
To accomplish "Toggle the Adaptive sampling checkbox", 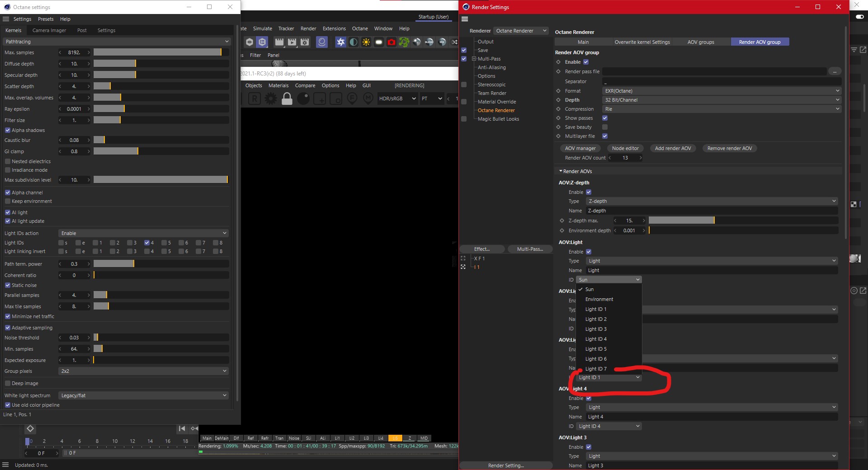I will (x=8, y=328).
